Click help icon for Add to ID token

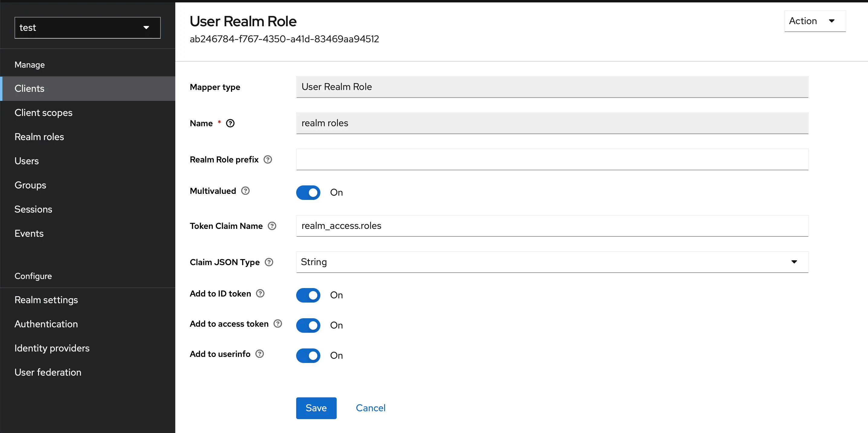tap(260, 293)
